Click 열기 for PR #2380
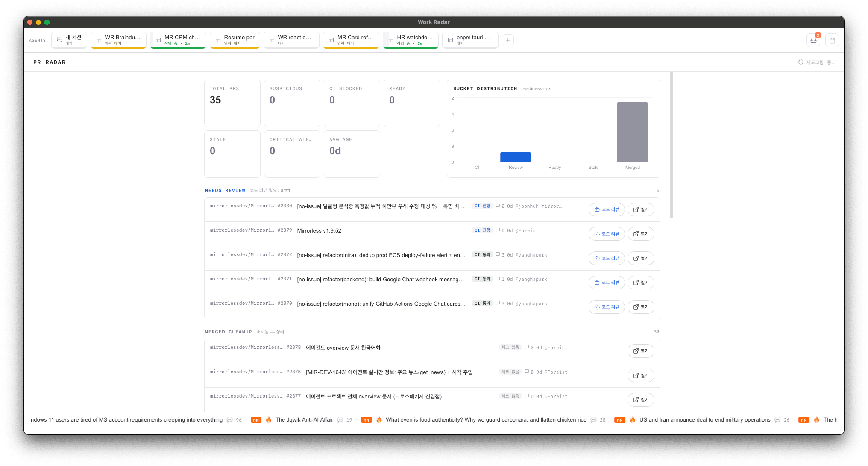The width and height of the screenshot is (868, 466). 641,209
